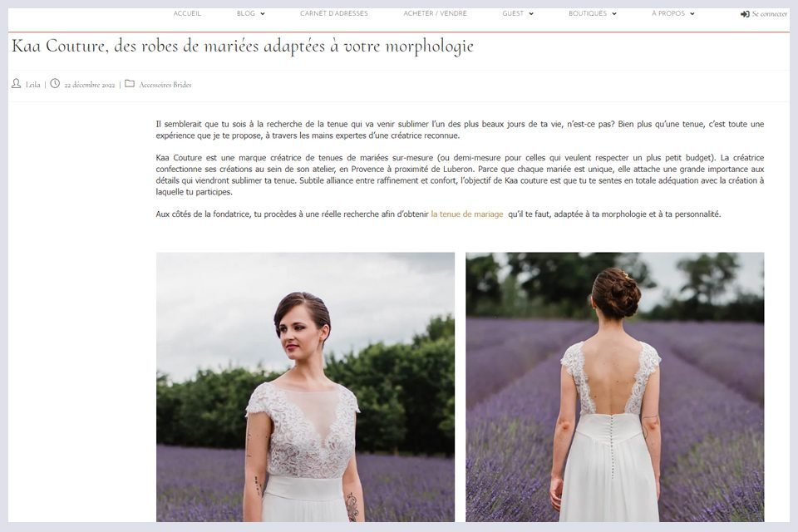Click the Se connecter login arrow icon
The height and width of the screenshot is (532, 798).
(744, 14)
